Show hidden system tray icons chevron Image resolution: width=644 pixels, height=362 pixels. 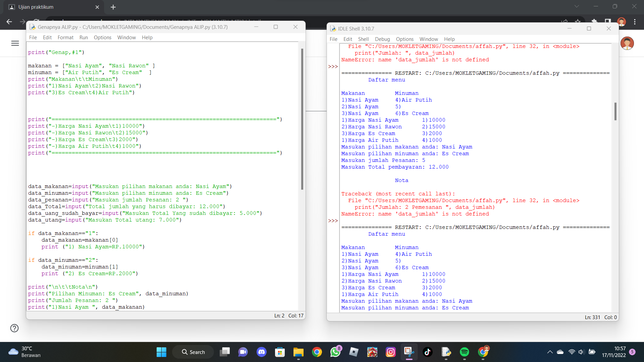tap(550, 352)
